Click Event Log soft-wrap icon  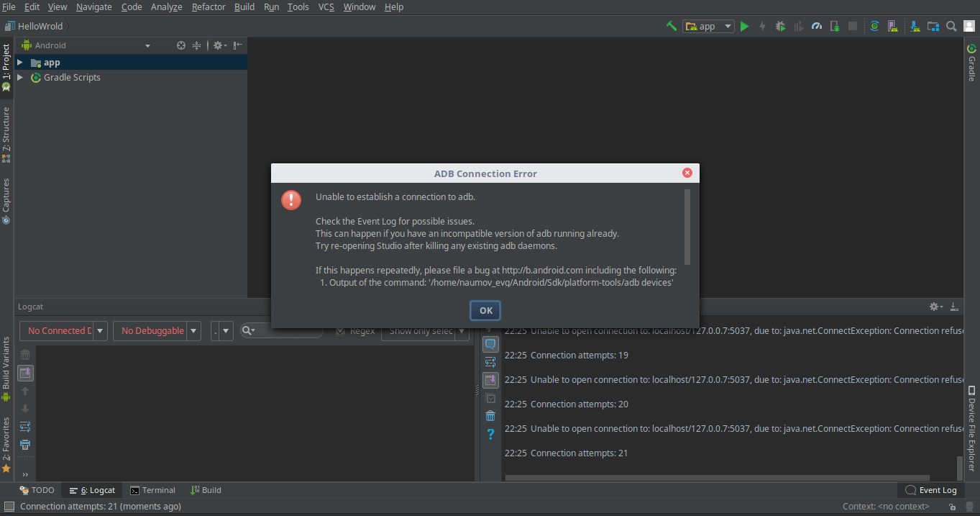pos(490,362)
